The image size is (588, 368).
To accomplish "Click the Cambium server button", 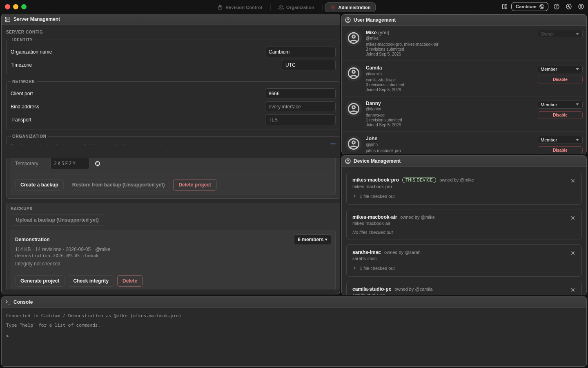I will point(530,7).
